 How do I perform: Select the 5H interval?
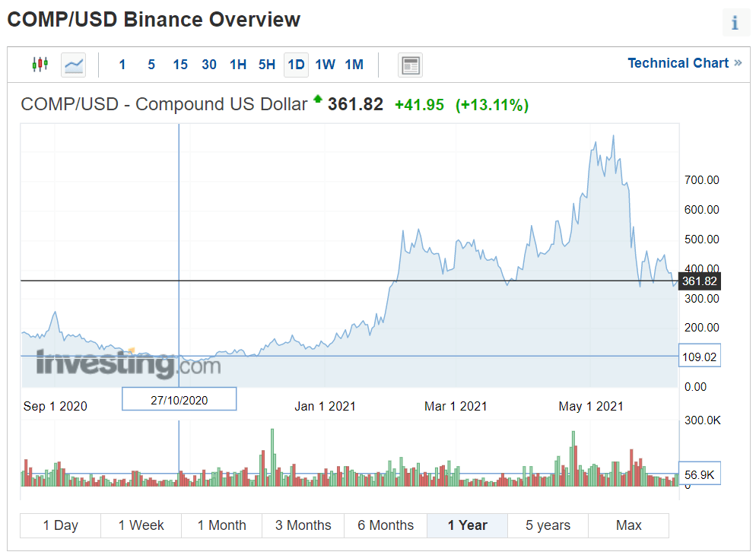tap(267, 65)
